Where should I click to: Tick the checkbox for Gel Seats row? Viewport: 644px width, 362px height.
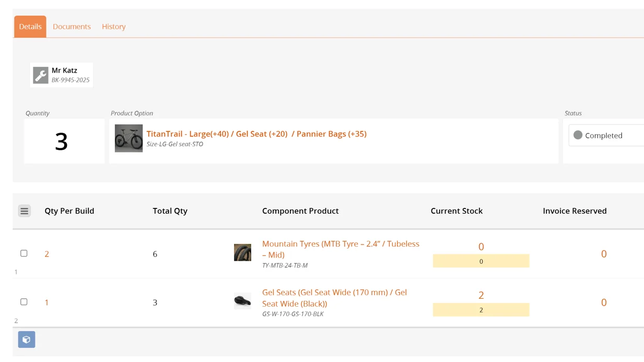[24, 302]
